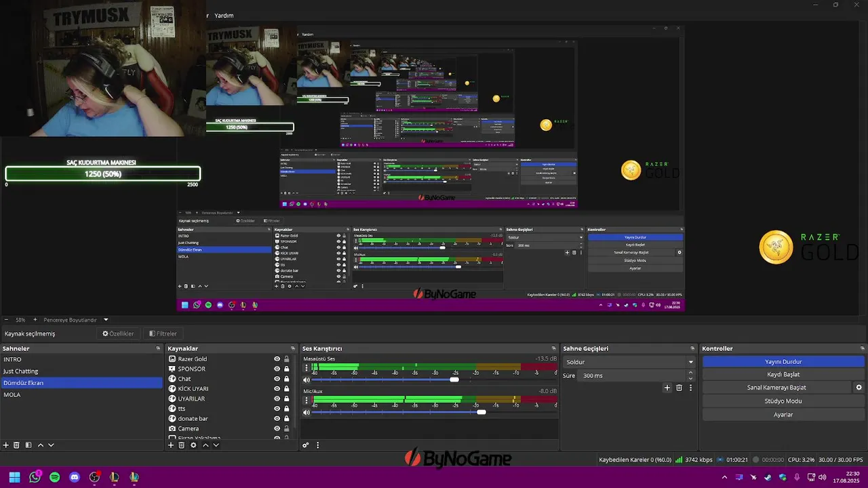Enable Stüdyo Modu
Screen dimensions: 868x488
pyautogui.click(x=783, y=401)
